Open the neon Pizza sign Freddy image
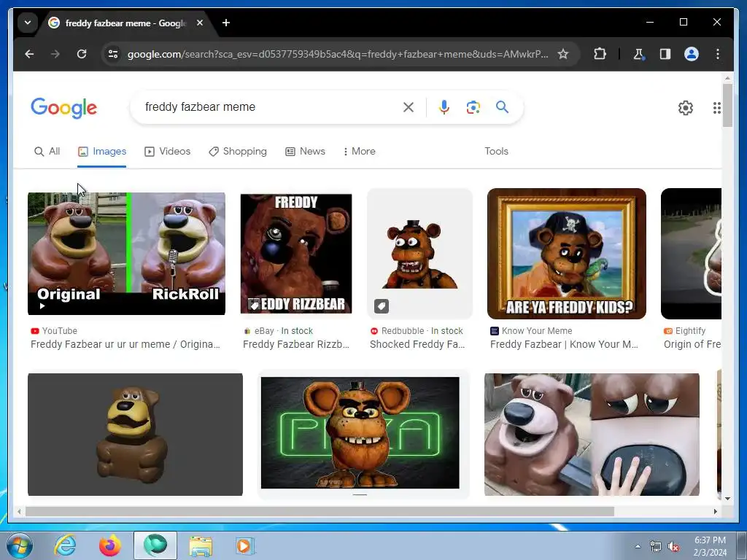The image size is (747, 560). point(360,432)
